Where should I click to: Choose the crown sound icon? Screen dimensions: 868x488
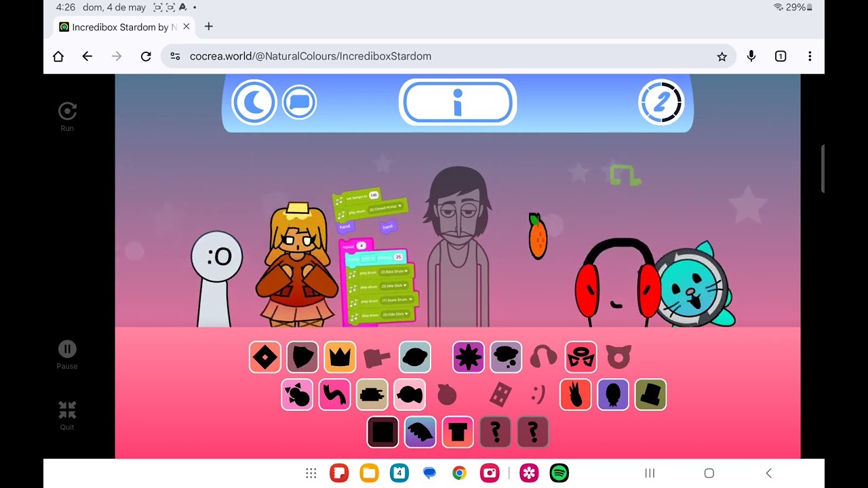coord(340,357)
